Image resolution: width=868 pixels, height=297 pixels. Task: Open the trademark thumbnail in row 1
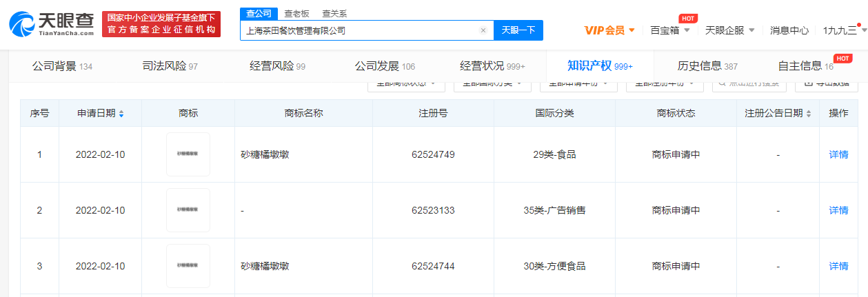[188, 154]
